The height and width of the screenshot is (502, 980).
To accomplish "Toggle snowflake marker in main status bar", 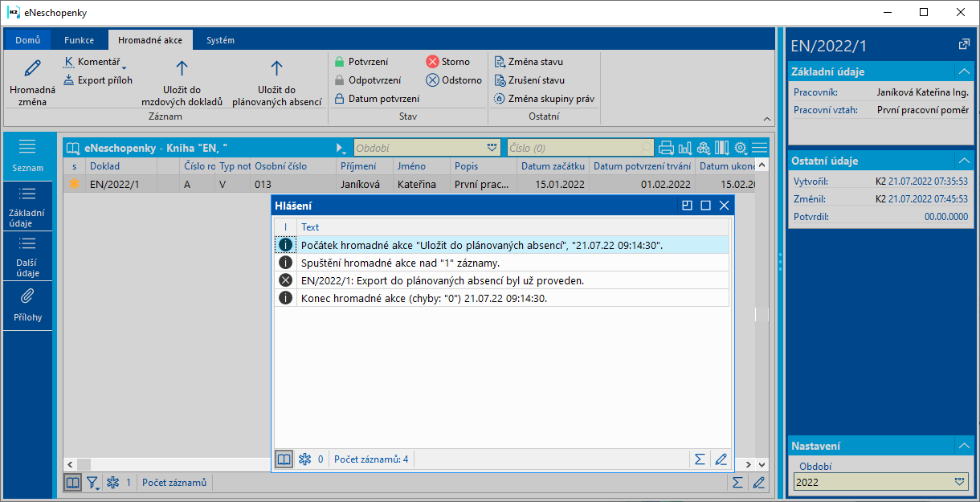I will tap(113, 483).
